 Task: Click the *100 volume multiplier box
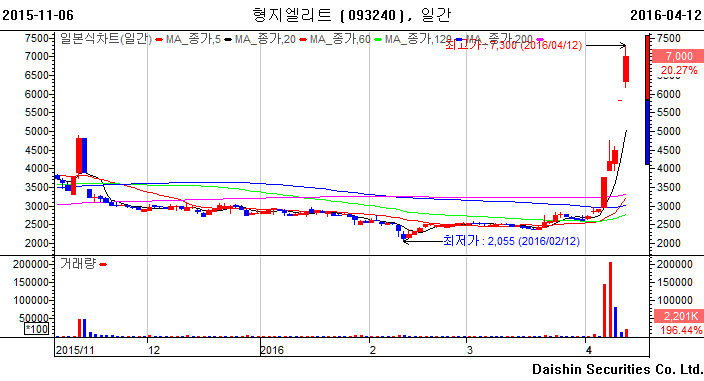[36, 329]
